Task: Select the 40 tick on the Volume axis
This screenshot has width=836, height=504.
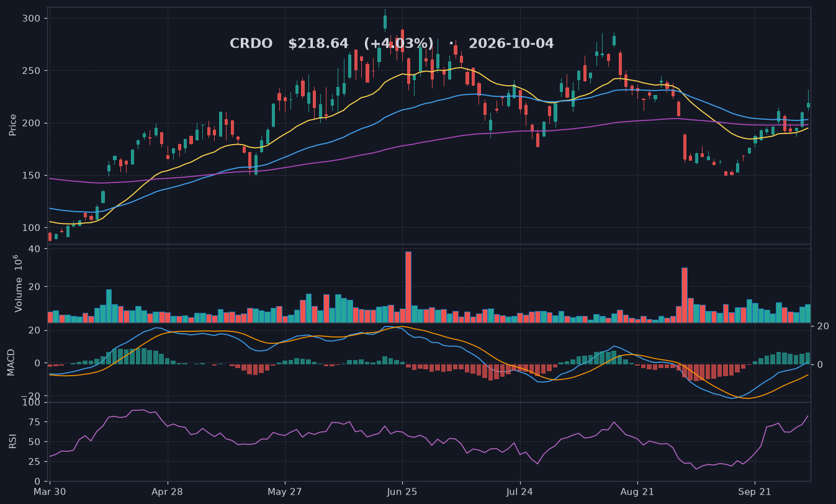Action: (35, 249)
